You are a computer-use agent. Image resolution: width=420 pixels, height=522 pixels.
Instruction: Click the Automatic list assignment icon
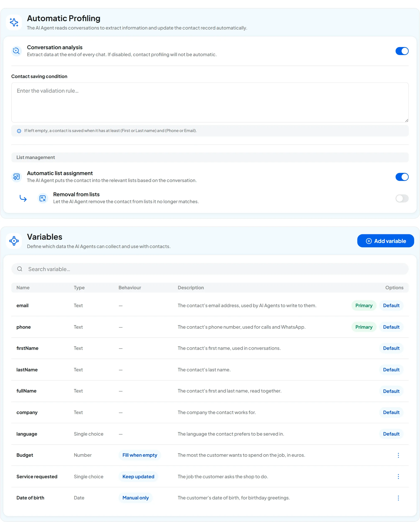point(16,177)
